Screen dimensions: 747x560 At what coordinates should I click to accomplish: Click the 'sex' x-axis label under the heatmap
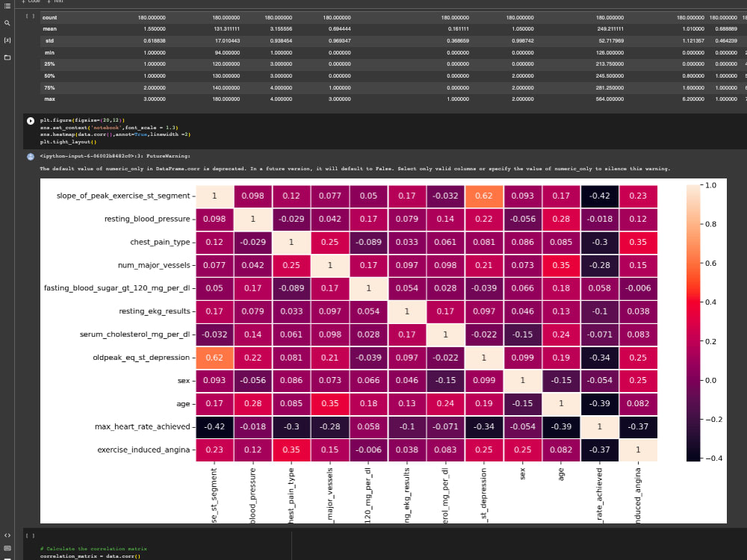click(523, 474)
